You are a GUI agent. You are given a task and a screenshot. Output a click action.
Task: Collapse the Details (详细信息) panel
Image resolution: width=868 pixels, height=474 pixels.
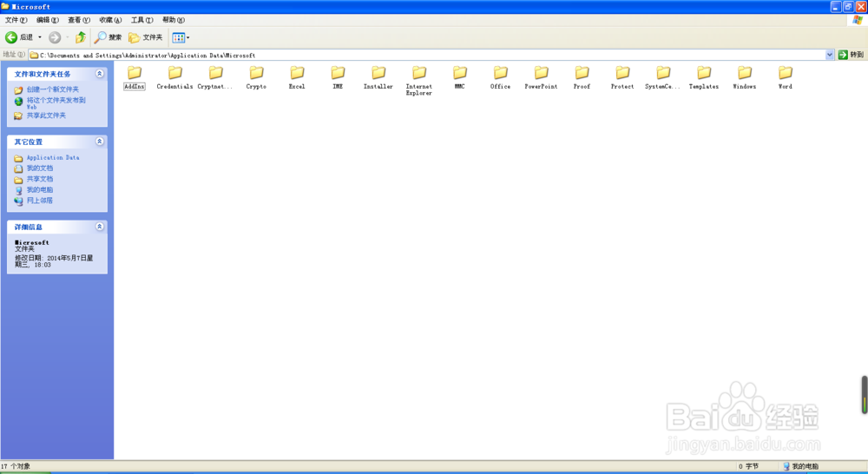click(100, 227)
